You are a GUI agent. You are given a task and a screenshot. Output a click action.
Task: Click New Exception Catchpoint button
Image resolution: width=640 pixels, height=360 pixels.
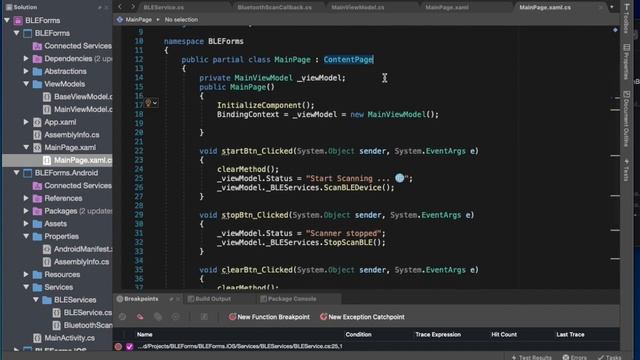[x=362, y=317]
